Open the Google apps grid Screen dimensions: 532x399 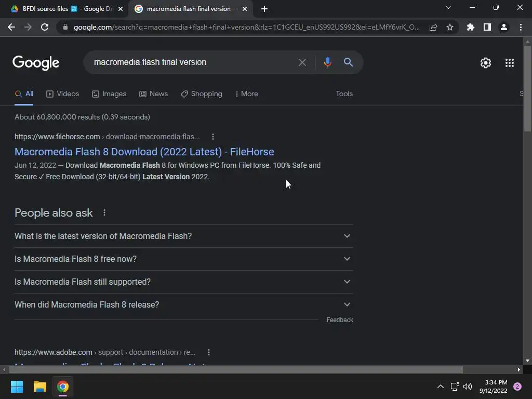[x=510, y=63]
